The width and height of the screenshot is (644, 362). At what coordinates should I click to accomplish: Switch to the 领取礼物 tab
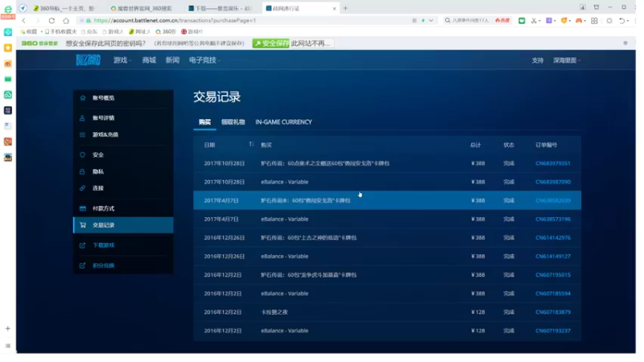pyautogui.click(x=233, y=122)
